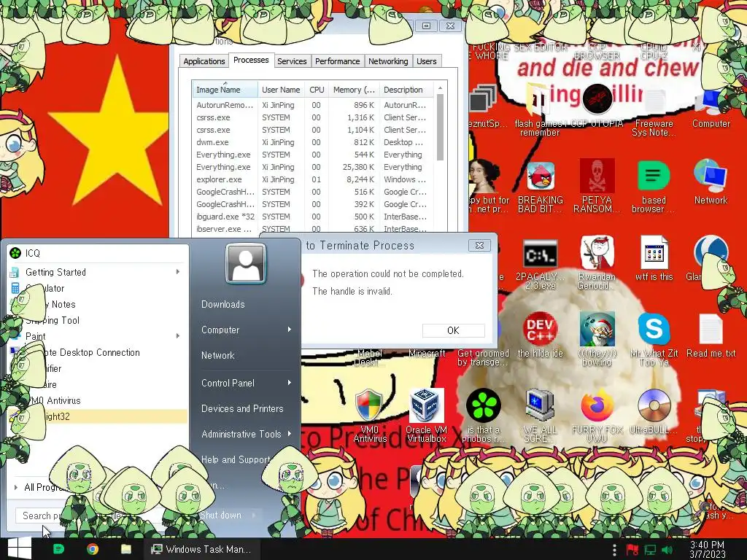The image size is (747, 560).
Task: Open File Explorer folder on taskbar
Action: (125, 549)
